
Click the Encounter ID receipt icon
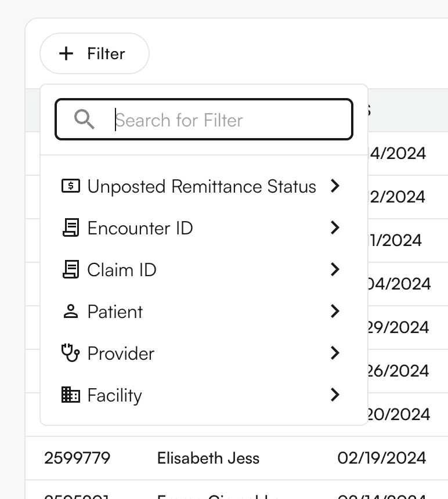pyautogui.click(x=71, y=228)
